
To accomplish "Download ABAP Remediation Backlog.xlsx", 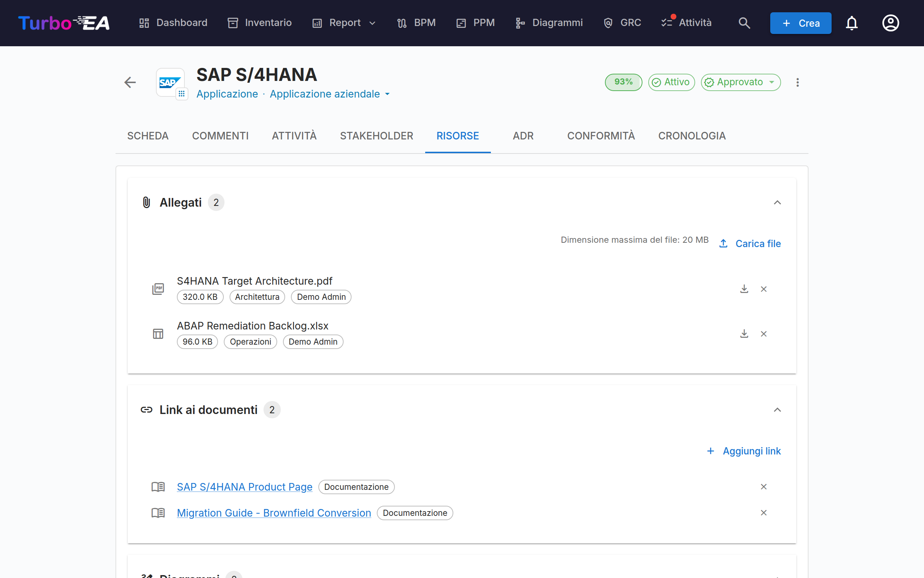I will click(x=744, y=334).
